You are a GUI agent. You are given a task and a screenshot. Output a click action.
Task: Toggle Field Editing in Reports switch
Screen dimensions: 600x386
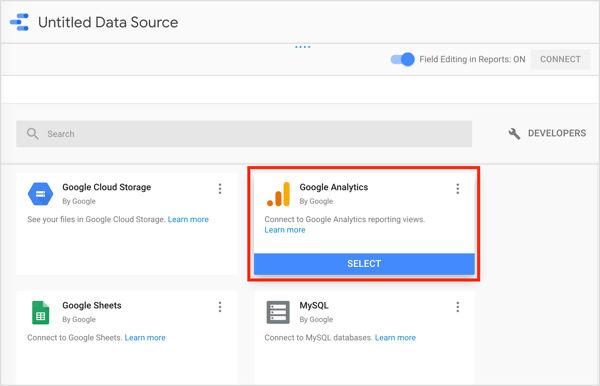(x=402, y=59)
